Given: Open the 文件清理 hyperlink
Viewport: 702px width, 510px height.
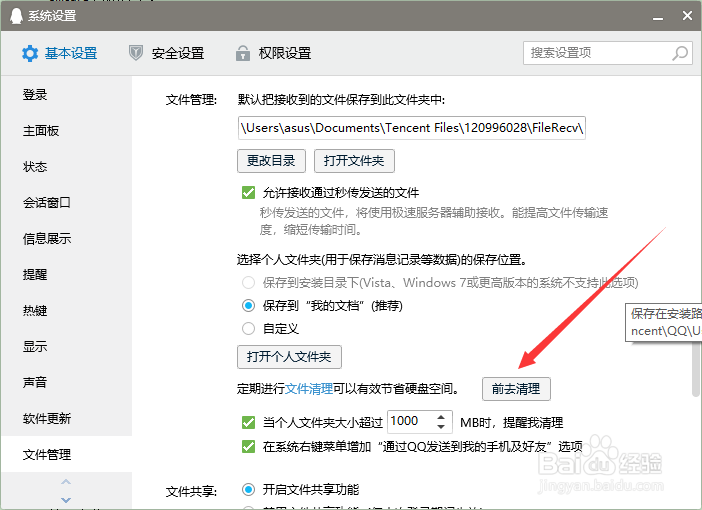Looking at the screenshot, I should coord(308,389).
